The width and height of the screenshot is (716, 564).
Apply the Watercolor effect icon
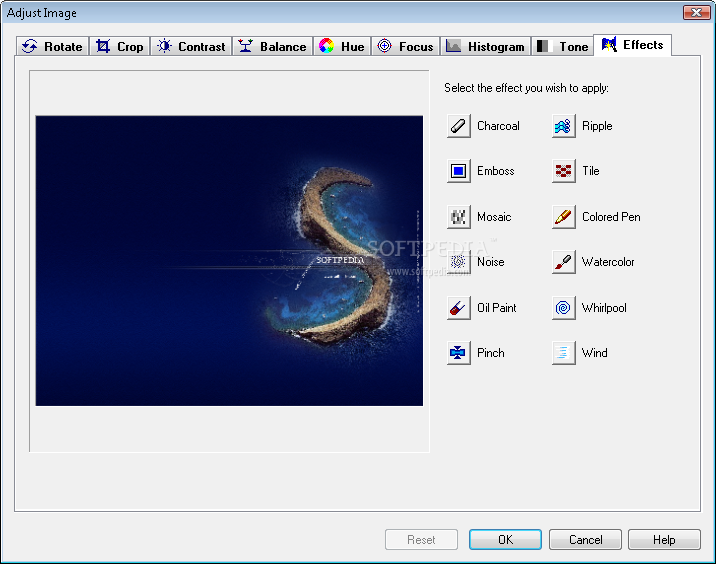point(563,262)
